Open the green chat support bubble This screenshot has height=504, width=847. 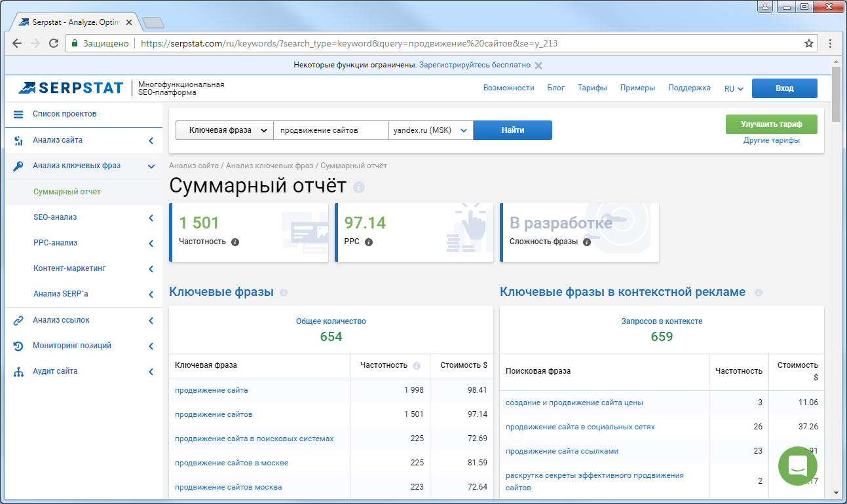797,466
